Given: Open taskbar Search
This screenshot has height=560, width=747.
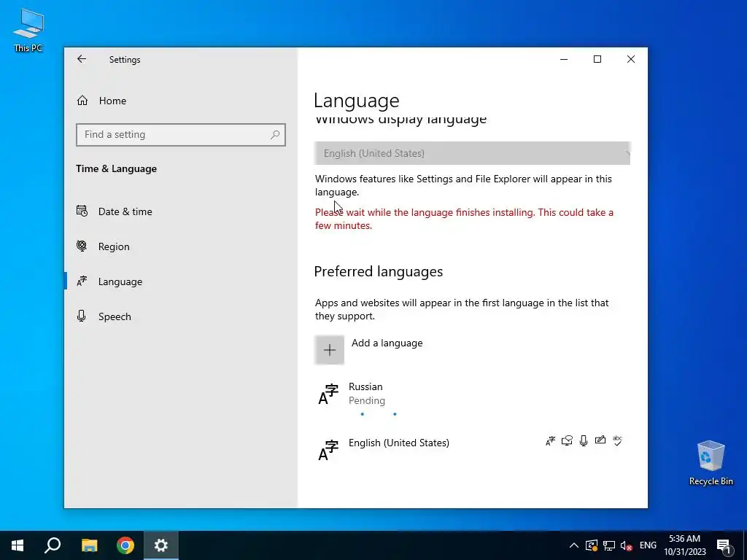Looking at the screenshot, I should click(53, 545).
